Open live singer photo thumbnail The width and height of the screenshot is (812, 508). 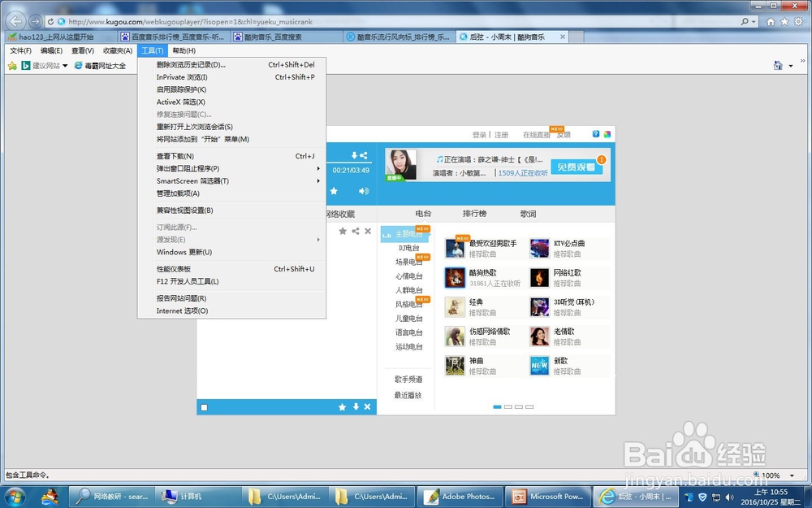click(x=401, y=165)
